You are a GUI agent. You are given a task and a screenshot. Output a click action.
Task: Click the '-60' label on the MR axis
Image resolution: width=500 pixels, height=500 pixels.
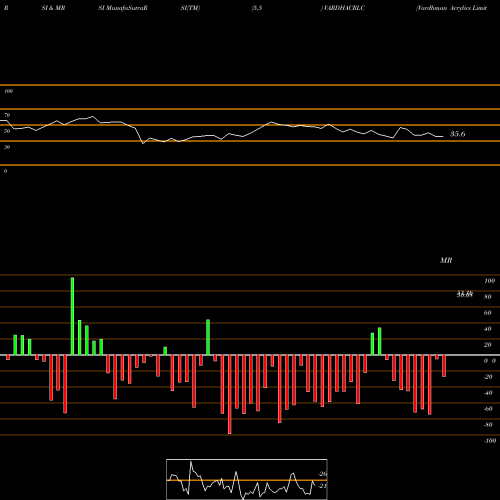pos(488,409)
